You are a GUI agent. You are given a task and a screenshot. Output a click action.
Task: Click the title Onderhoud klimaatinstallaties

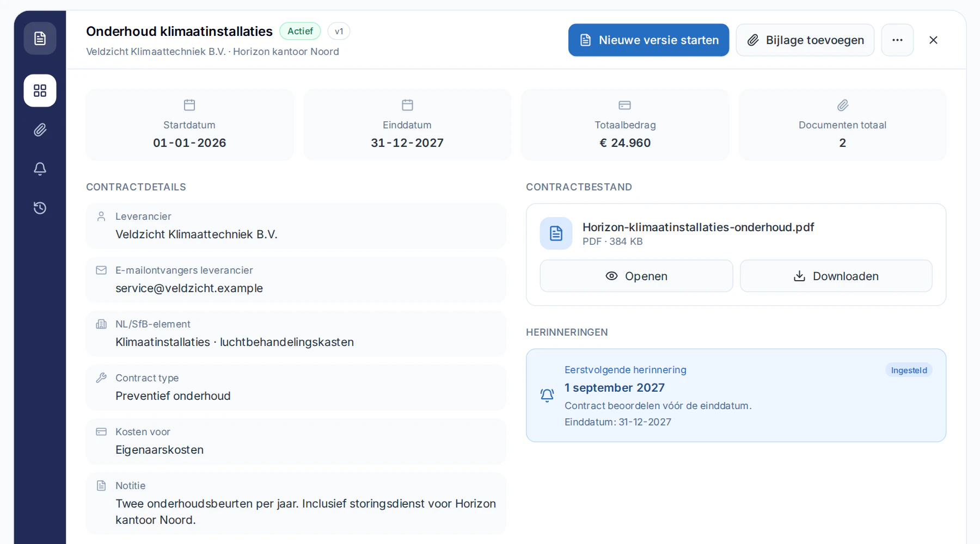179,32
